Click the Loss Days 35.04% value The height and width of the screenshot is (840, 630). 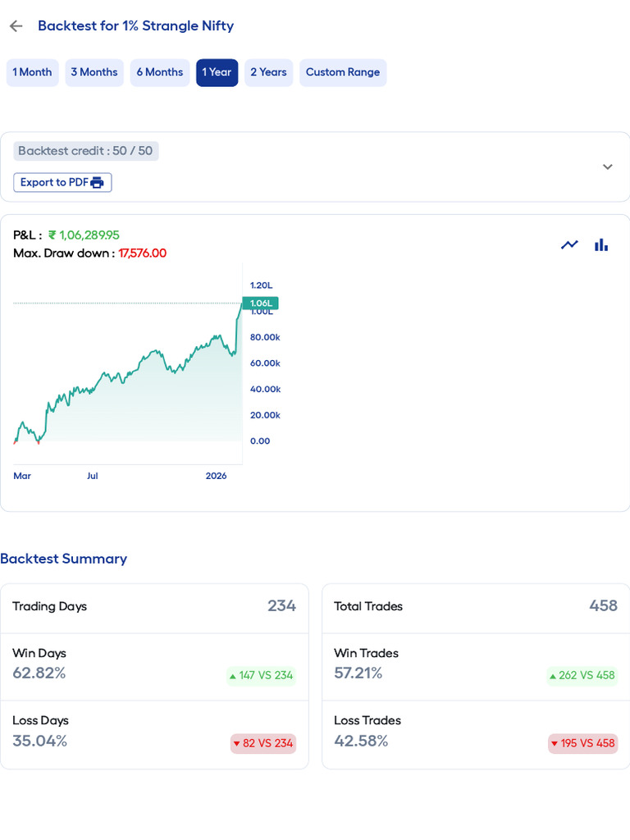pos(39,741)
